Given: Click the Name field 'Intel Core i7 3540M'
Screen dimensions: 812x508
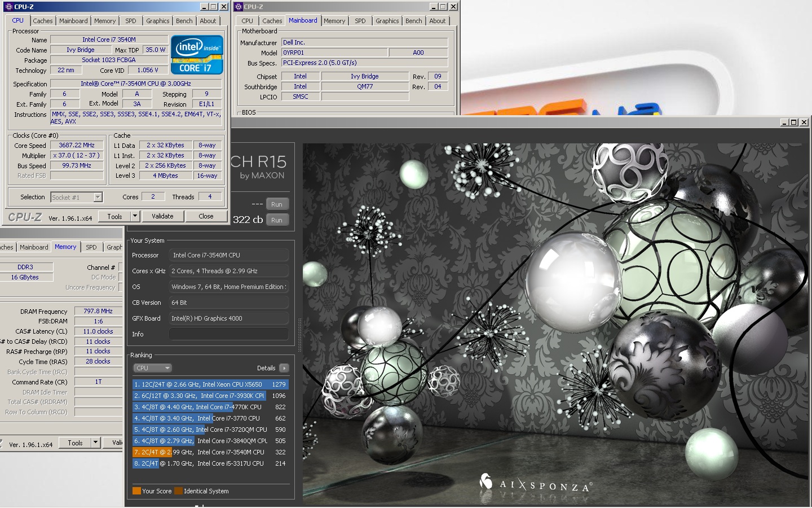Looking at the screenshot, I should coord(109,40).
